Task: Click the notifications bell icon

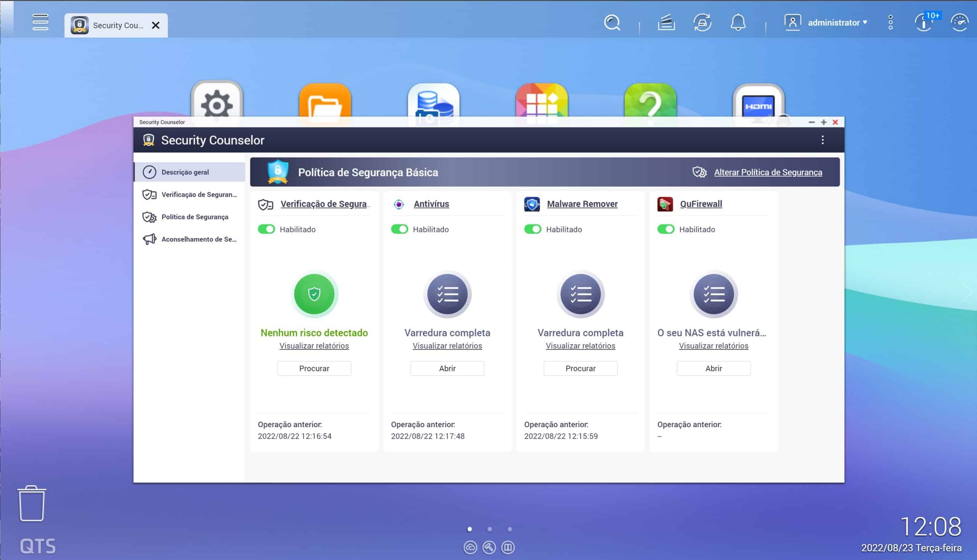Action: [x=738, y=23]
